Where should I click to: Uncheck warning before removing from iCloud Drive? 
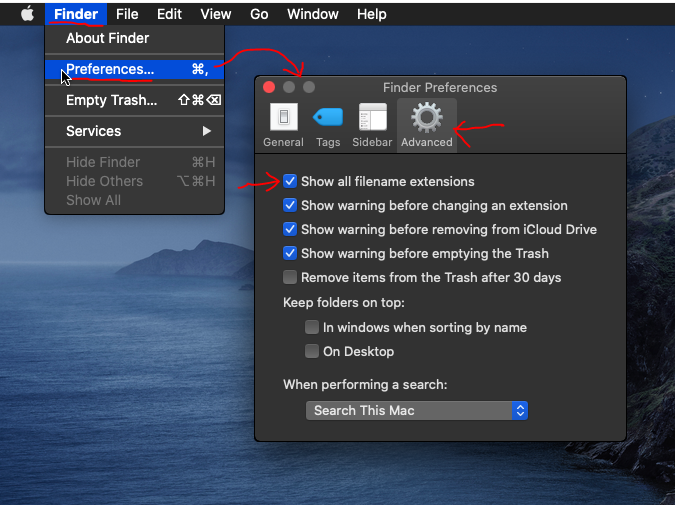coord(290,230)
